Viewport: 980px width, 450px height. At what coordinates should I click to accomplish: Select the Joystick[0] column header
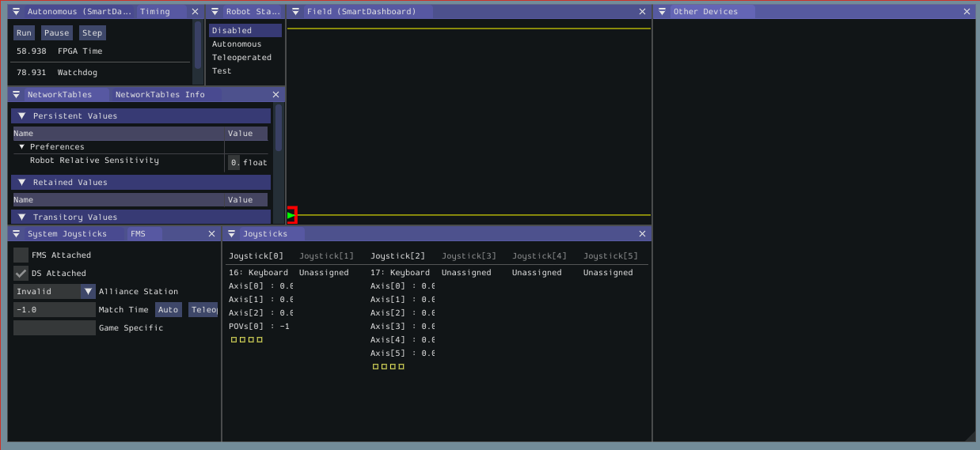pos(256,256)
